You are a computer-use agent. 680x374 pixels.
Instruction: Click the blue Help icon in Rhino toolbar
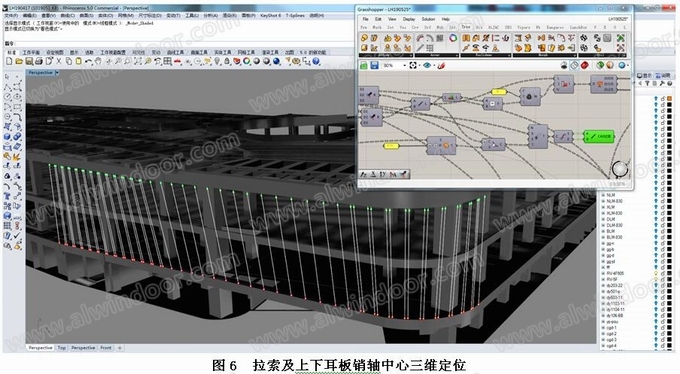click(x=316, y=62)
